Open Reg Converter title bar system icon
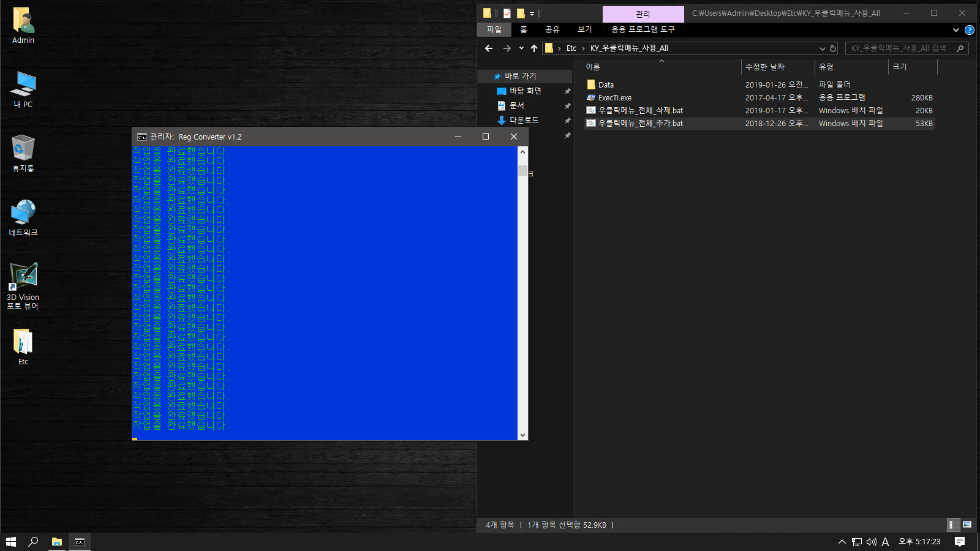 click(x=142, y=137)
